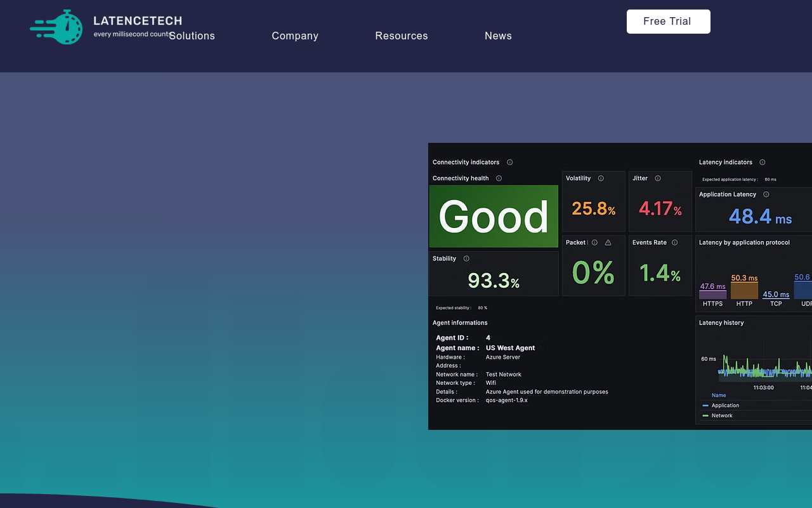Click the 93.3% stability value

point(494,280)
